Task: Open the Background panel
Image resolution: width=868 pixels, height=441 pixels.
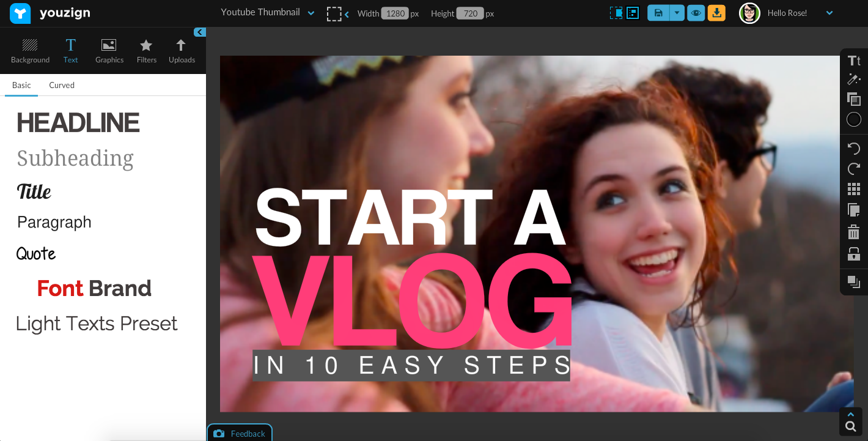Action: pos(30,51)
